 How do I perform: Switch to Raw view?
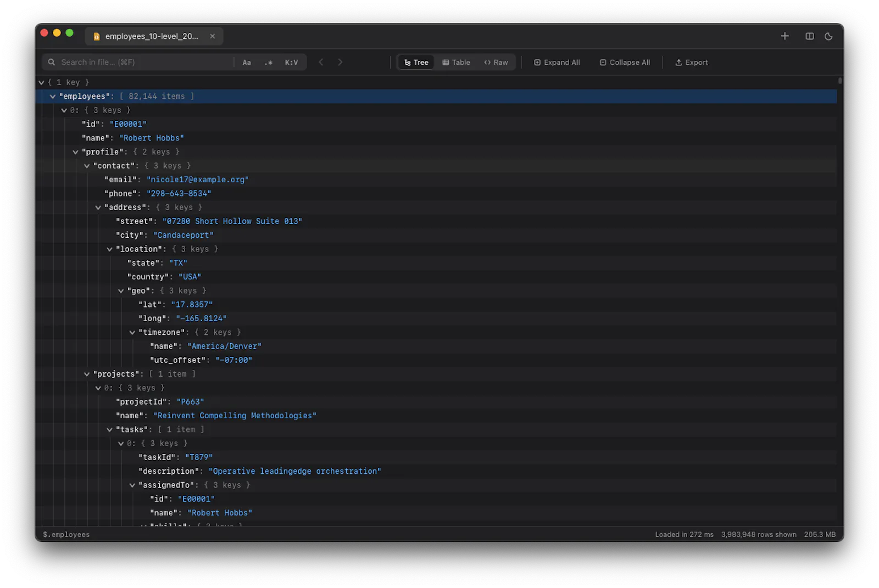496,63
